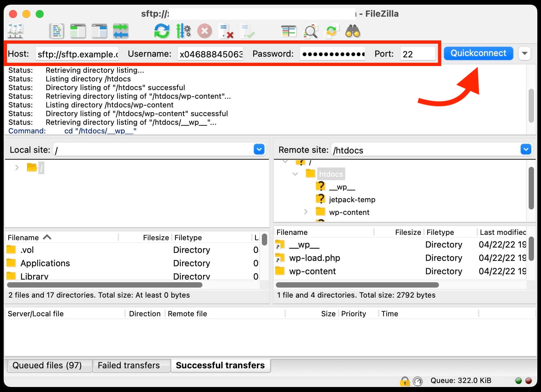Viewport: 541px width, 392px height.
Task: Sort remote files by Last modified column
Action: [x=502, y=232]
